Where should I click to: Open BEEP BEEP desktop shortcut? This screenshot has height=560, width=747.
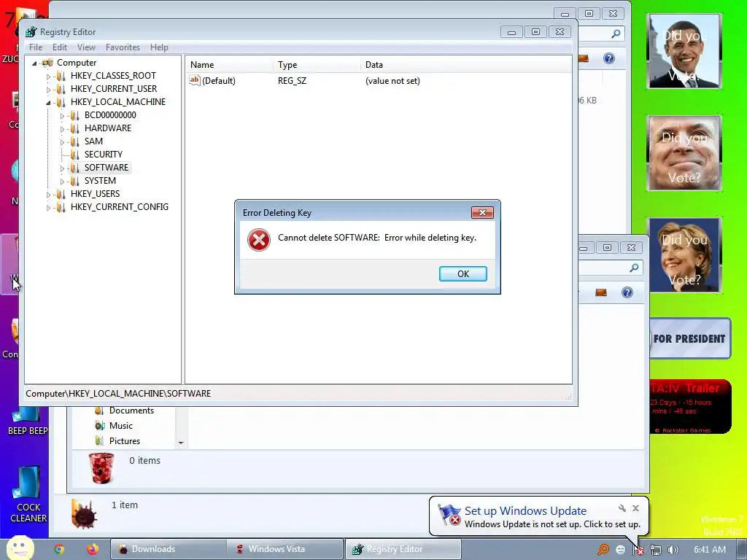coord(28,421)
